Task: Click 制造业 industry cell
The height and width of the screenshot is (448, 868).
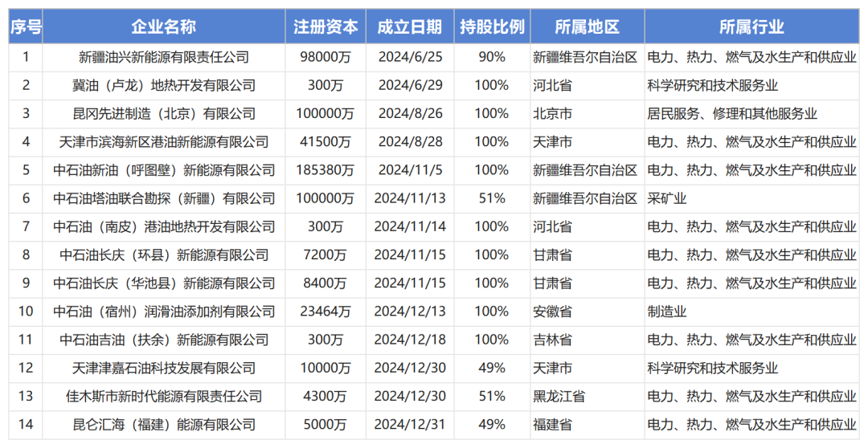Action: [751, 312]
